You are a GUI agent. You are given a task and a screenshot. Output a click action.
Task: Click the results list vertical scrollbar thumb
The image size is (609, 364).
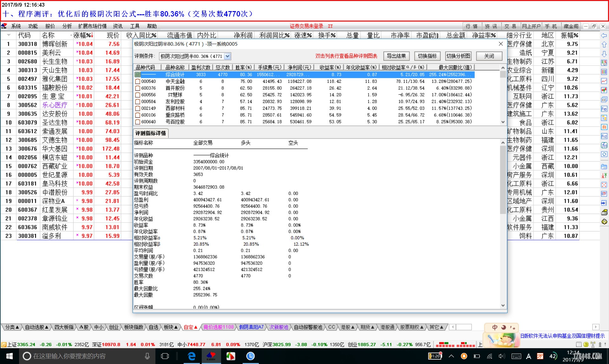503,74
